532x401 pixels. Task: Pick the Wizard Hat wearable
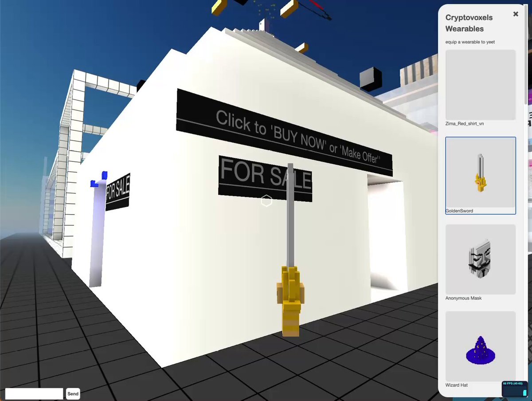[x=481, y=346]
